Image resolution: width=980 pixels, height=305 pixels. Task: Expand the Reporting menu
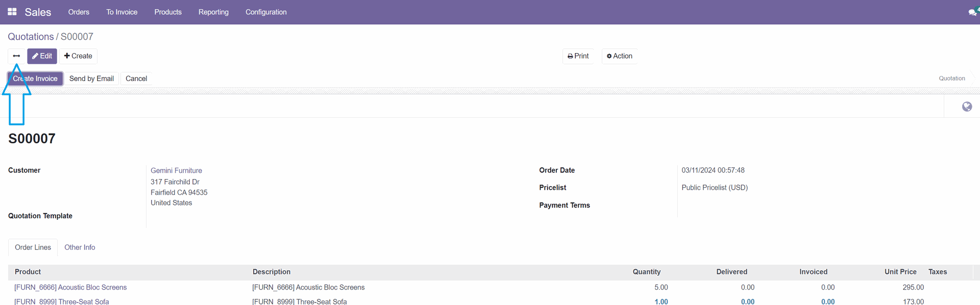213,12
